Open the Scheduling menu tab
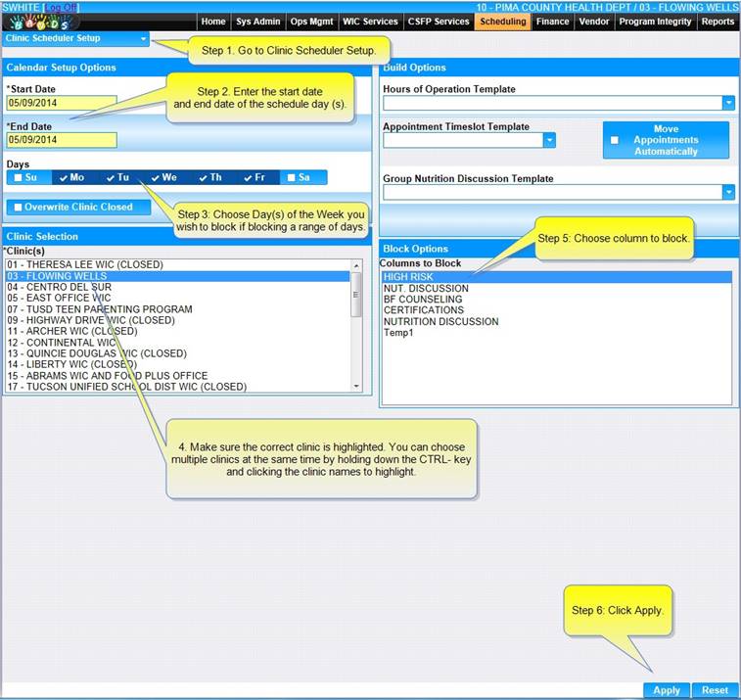 [x=503, y=22]
